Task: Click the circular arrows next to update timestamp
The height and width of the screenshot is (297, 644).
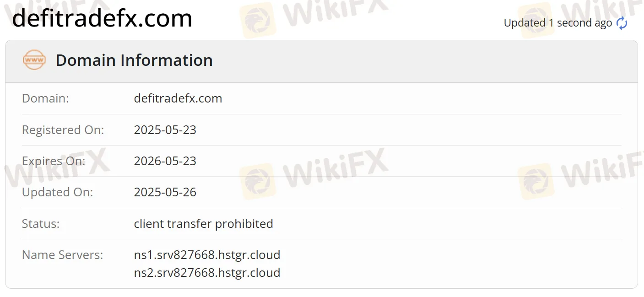Action: click(622, 23)
